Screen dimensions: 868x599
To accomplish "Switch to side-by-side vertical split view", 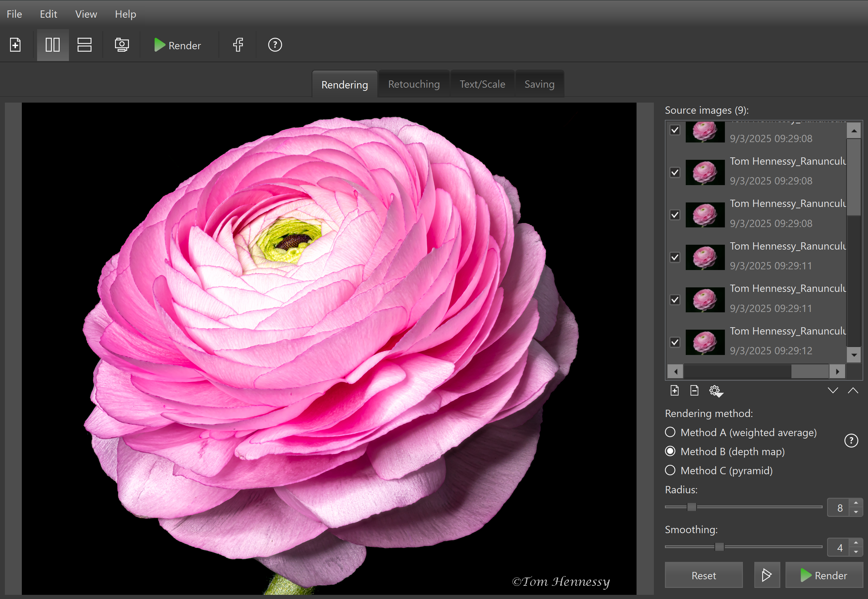I will [53, 45].
